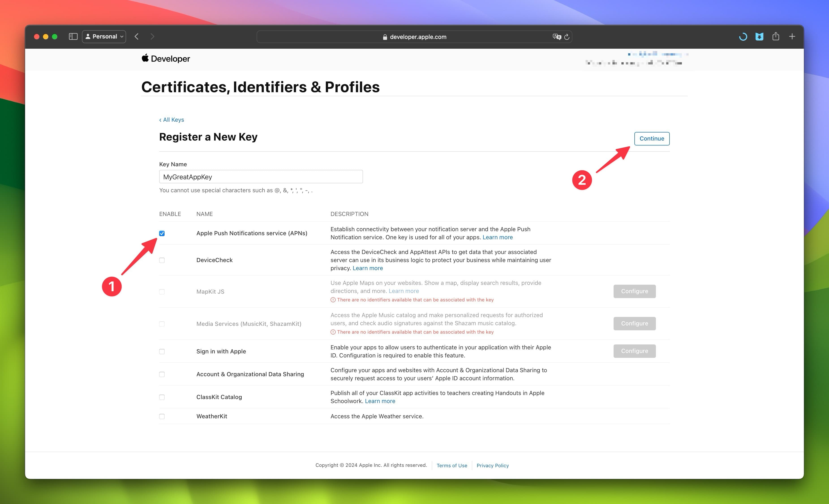This screenshot has width=829, height=504.
Task: Click 'Access the Apple Weather service.' text
Action: [x=377, y=416]
